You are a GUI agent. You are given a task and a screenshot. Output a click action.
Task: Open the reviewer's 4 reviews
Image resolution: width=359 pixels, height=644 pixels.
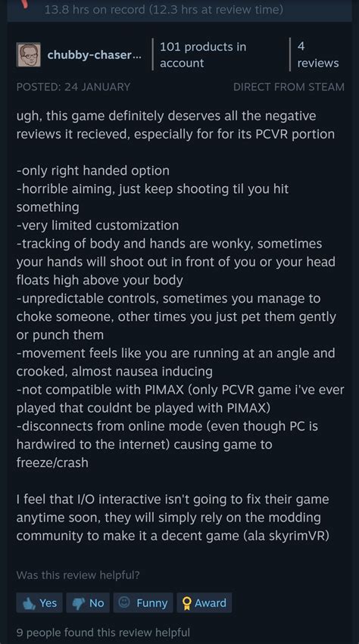[318, 54]
